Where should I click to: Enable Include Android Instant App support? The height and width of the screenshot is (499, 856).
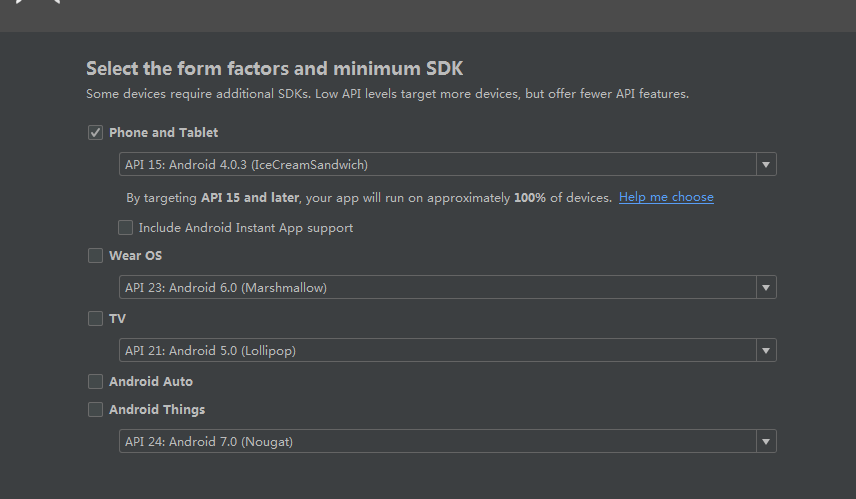pos(125,228)
